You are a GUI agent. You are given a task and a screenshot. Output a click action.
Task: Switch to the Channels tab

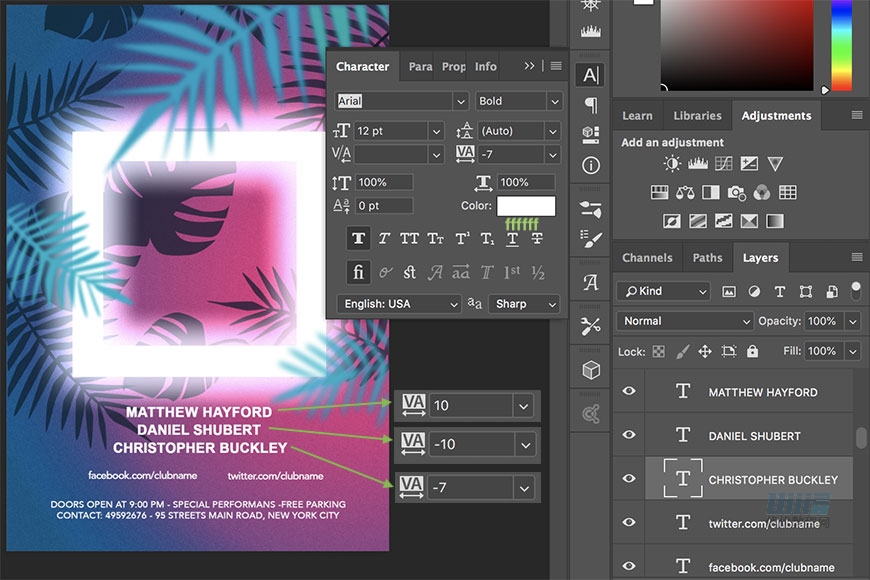[x=647, y=257]
